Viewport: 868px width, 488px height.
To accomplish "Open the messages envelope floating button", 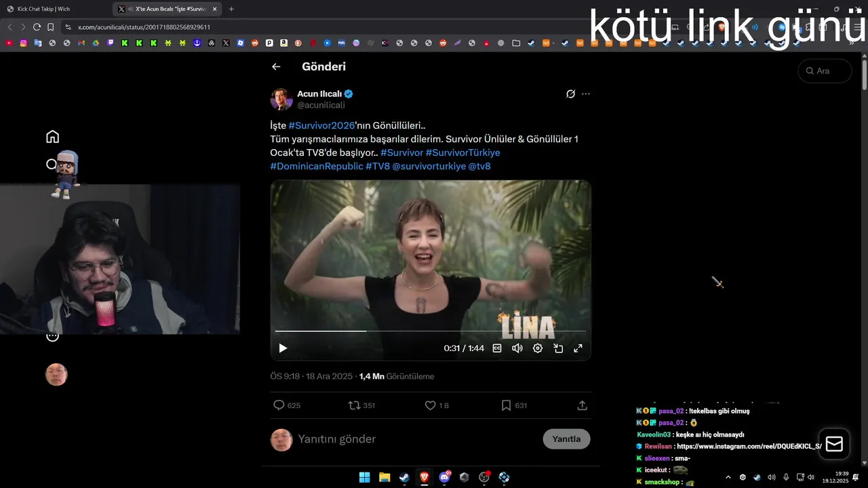I will 834,444.
